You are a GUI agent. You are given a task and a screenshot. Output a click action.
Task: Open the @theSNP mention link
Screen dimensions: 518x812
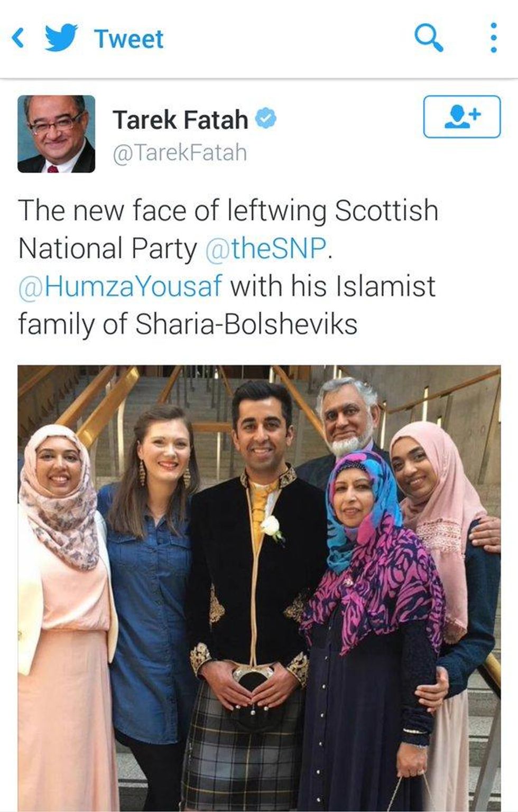(266, 248)
